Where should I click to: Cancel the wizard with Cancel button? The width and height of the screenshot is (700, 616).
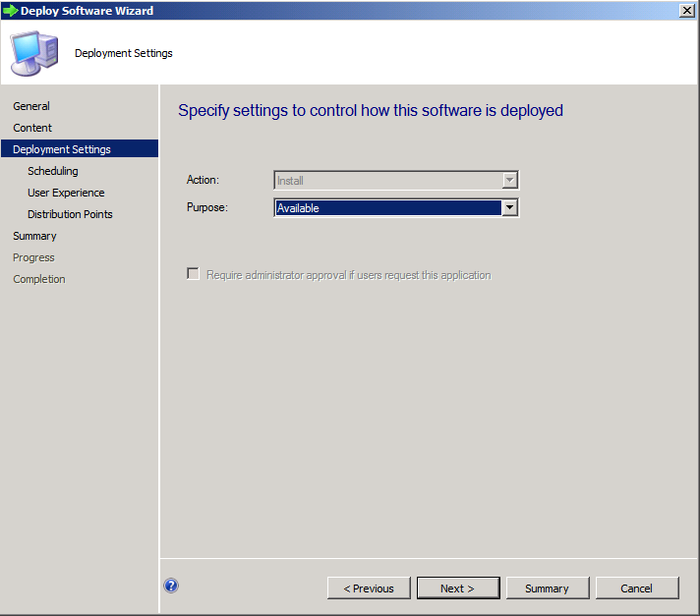[x=637, y=588]
